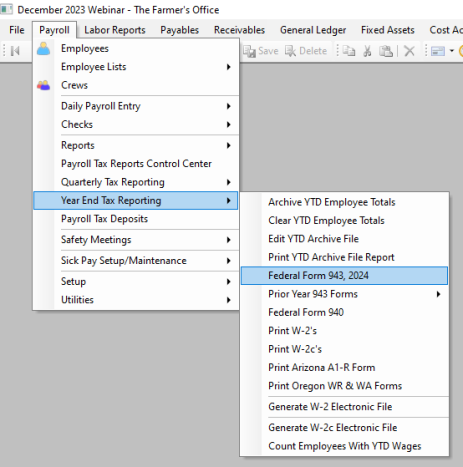Click the X cancel toolbar icon
The image size is (463, 467).
[x=409, y=51]
